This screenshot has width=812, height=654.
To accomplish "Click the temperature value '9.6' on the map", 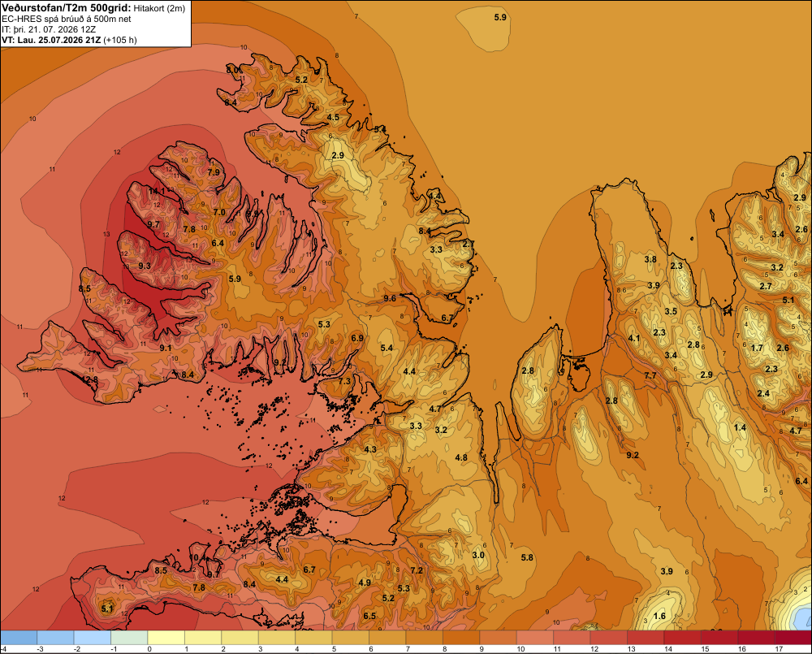I will tap(390, 298).
